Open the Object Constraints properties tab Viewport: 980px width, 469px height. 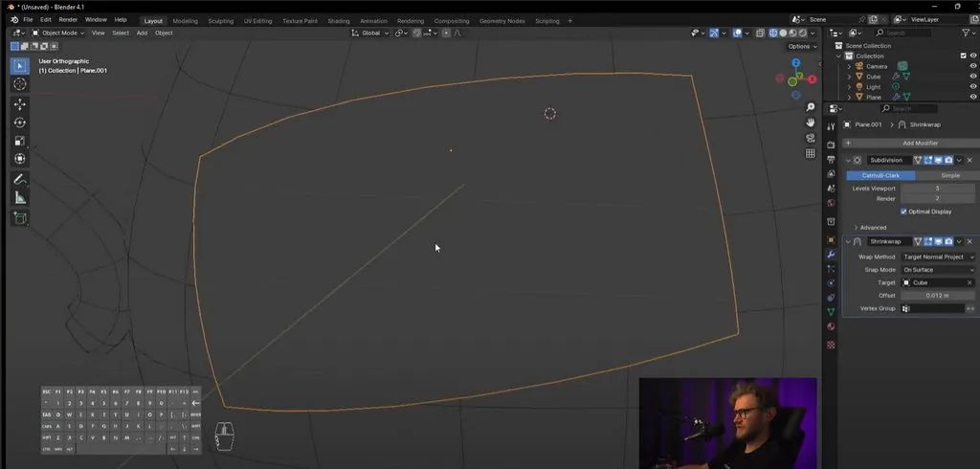click(x=831, y=298)
